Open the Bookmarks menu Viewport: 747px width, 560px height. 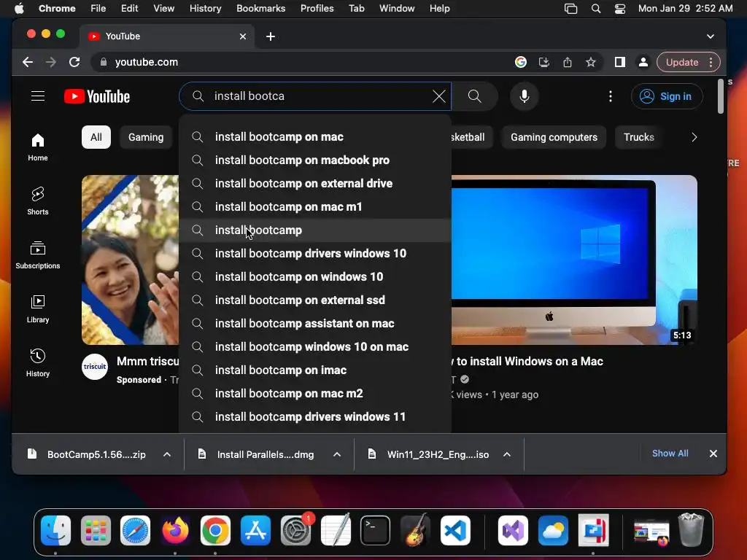tap(260, 9)
